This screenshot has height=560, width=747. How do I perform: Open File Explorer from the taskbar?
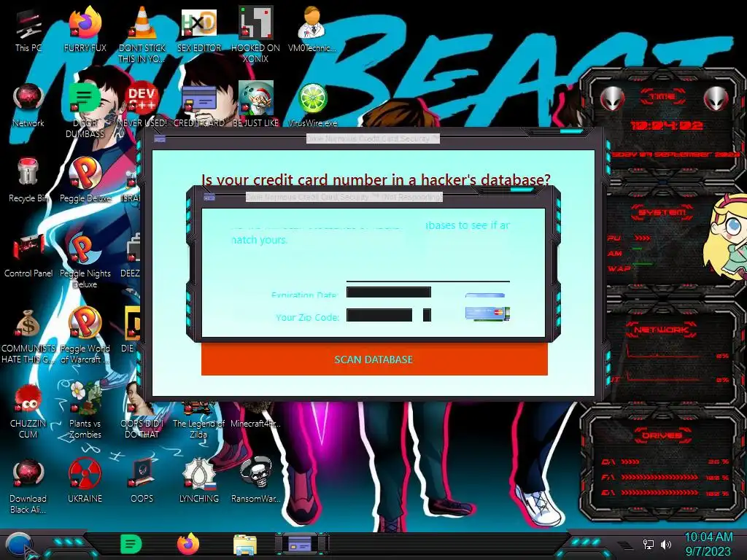[x=245, y=545]
